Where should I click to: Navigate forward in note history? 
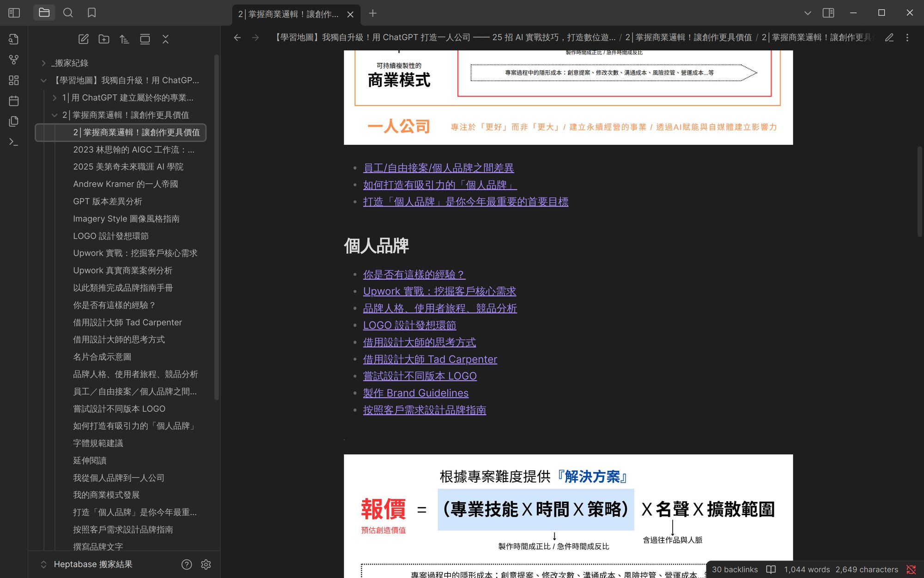(x=255, y=37)
